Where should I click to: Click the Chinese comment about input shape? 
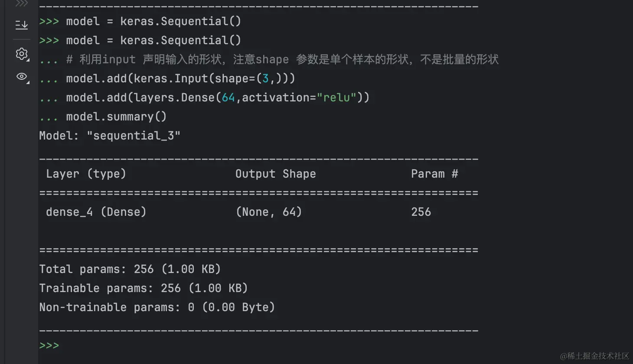point(282,59)
